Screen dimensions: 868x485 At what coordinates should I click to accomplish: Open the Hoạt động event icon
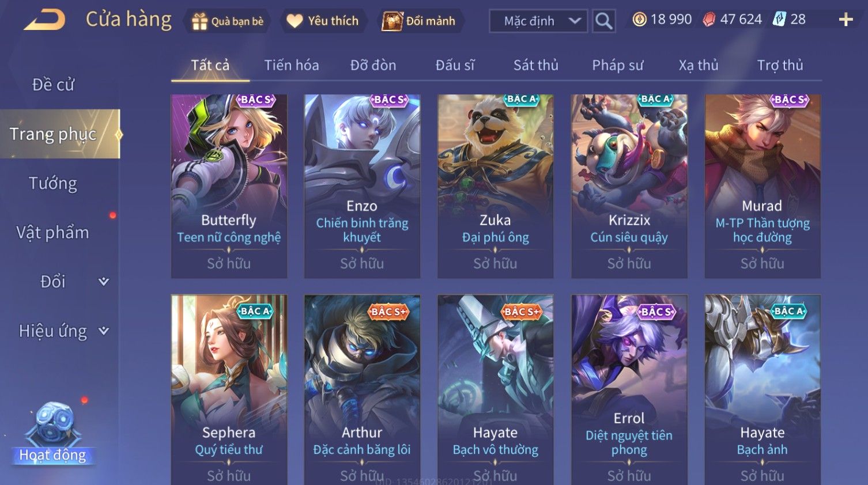coord(52,433)
